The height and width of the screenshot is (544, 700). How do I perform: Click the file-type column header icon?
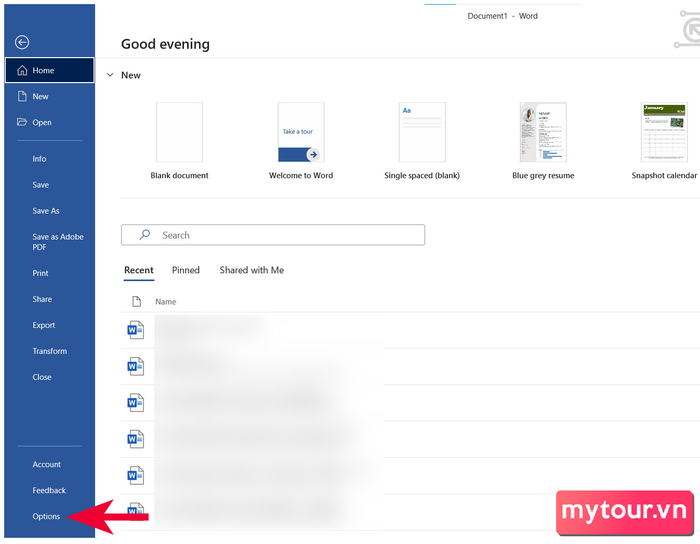tap(137, 302)
